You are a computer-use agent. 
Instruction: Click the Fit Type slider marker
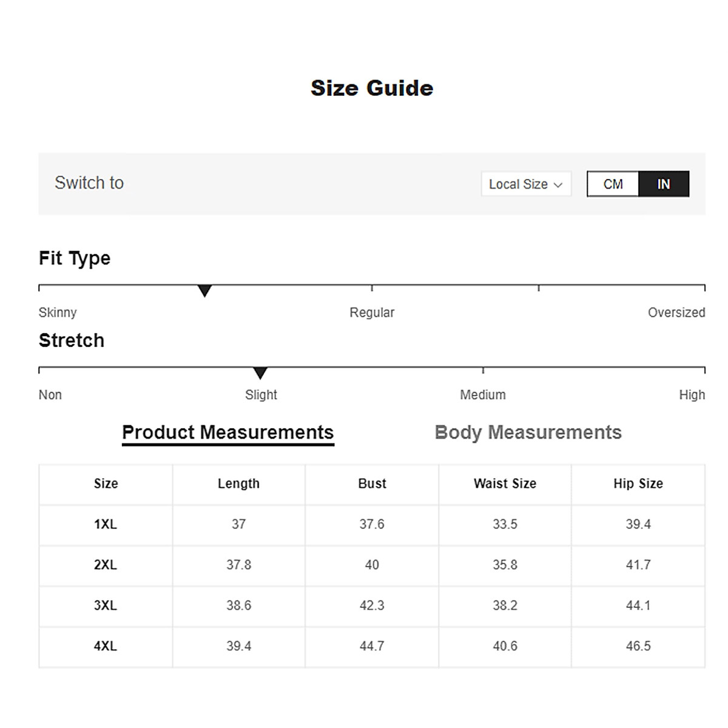[x=205, y=291]
